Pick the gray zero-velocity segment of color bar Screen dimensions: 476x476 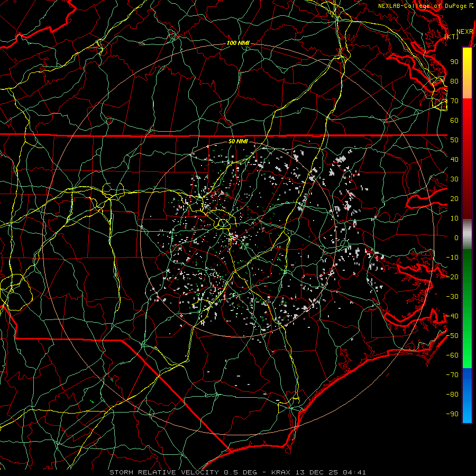pyautogui.click(x=467, y=234)
